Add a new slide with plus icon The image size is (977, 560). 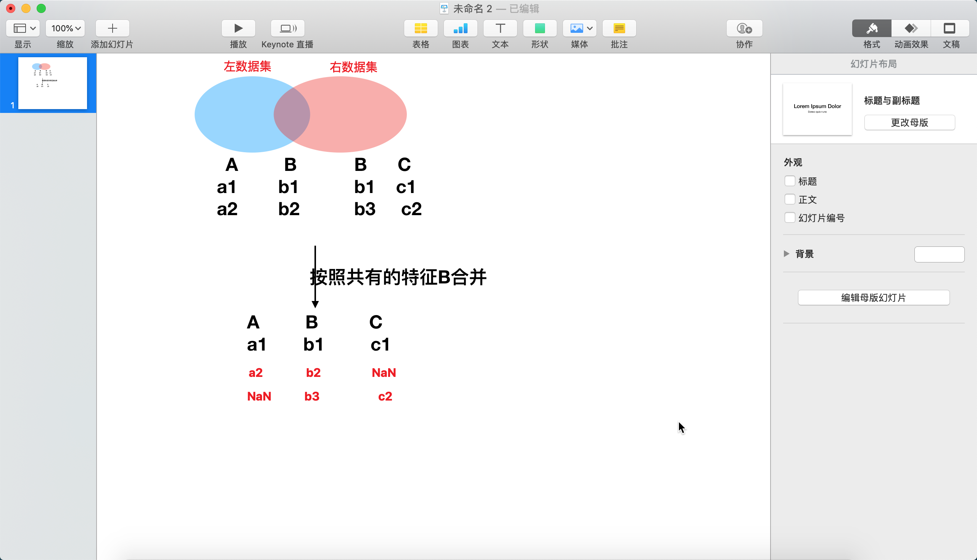pyautogui.click(x=112, y=29)
